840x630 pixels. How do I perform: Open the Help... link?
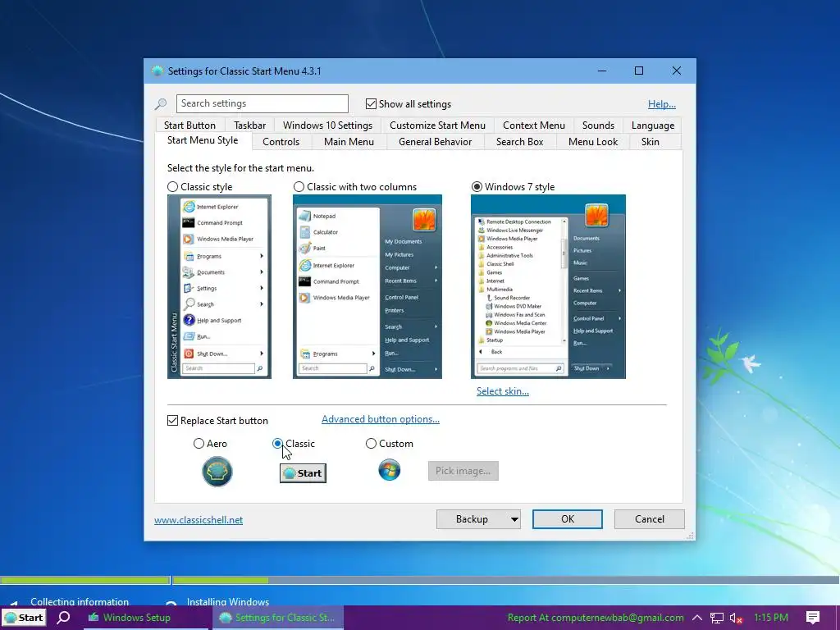[x=662, y=104]
